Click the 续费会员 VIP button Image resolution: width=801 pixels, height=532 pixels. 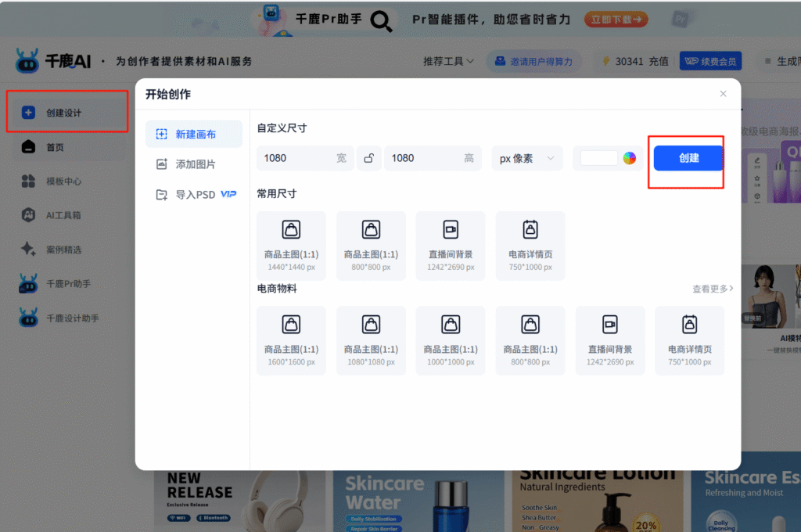point(710,61)
